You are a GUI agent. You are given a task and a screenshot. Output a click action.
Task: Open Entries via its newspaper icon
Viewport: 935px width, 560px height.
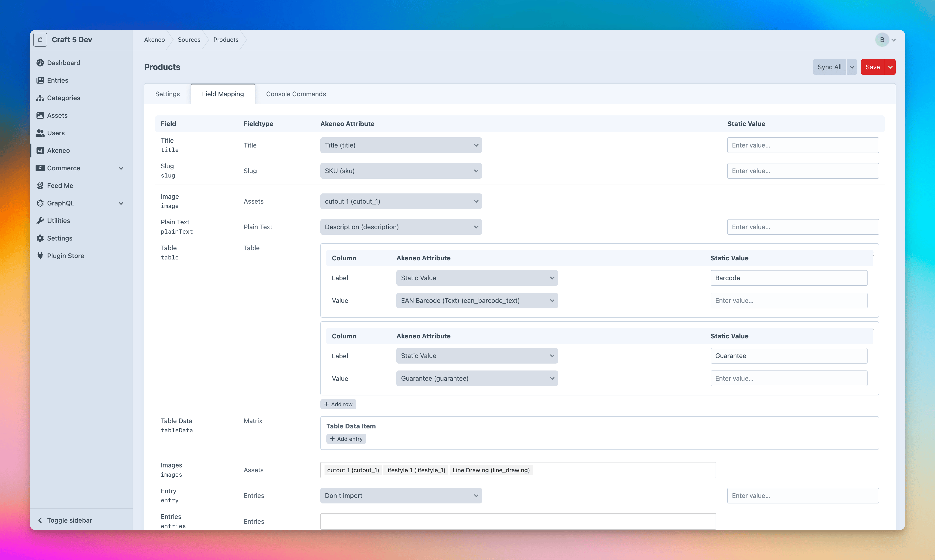40,80
